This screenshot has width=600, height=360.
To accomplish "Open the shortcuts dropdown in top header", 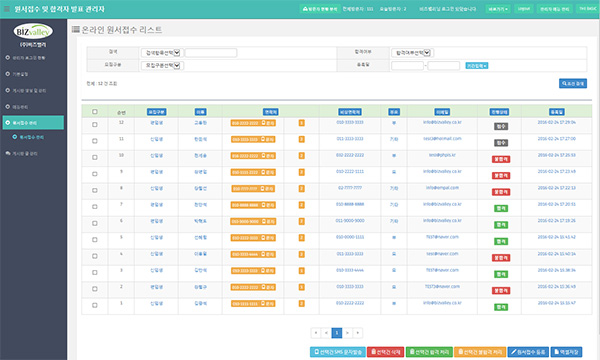I will tap(498, 9).
